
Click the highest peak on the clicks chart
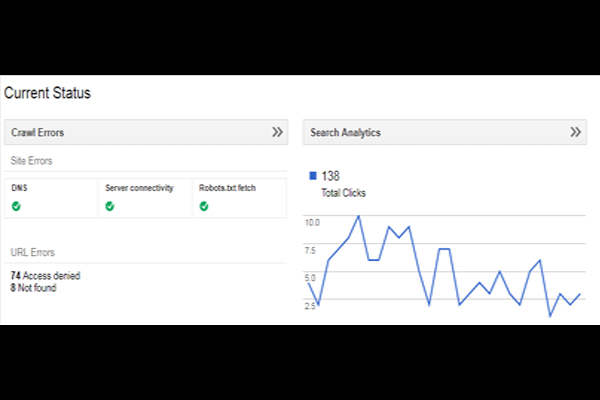pyautogui.click(x=358, y=216)
